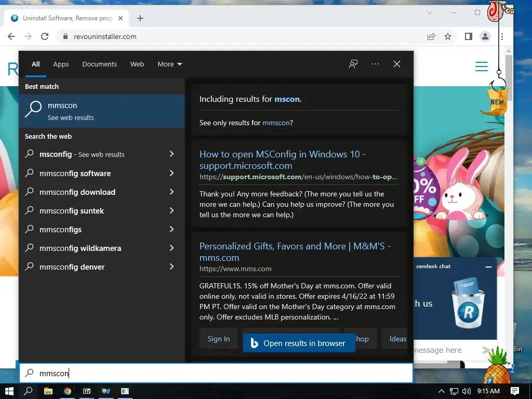Open a new Chrome tab with plus
Image resolution: width=532 pixels, height=399 pixels.
140,18
